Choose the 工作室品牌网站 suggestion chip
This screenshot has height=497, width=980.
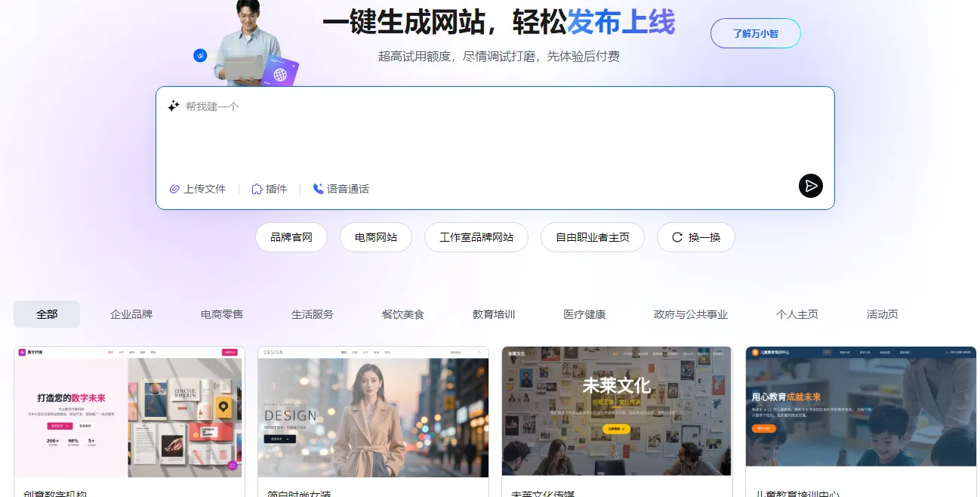(x=476, y=237)
